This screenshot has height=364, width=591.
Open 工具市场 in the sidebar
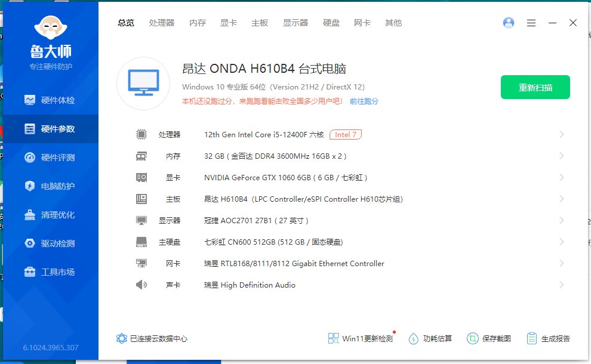point(51,272)
